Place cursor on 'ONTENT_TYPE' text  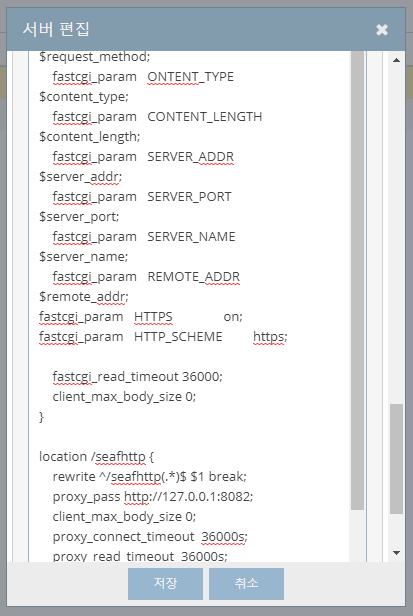coord(191,77)
